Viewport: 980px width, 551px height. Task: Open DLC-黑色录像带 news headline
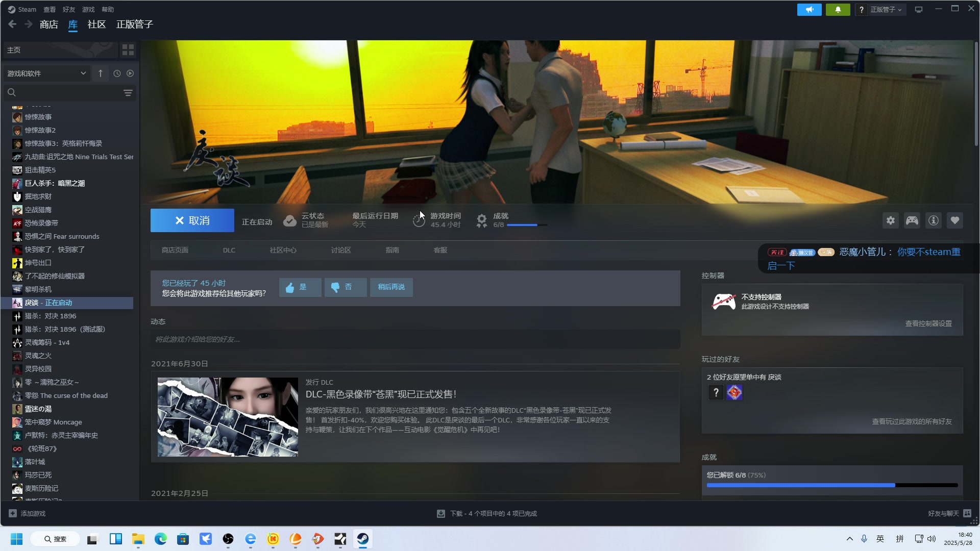[381, 394]
